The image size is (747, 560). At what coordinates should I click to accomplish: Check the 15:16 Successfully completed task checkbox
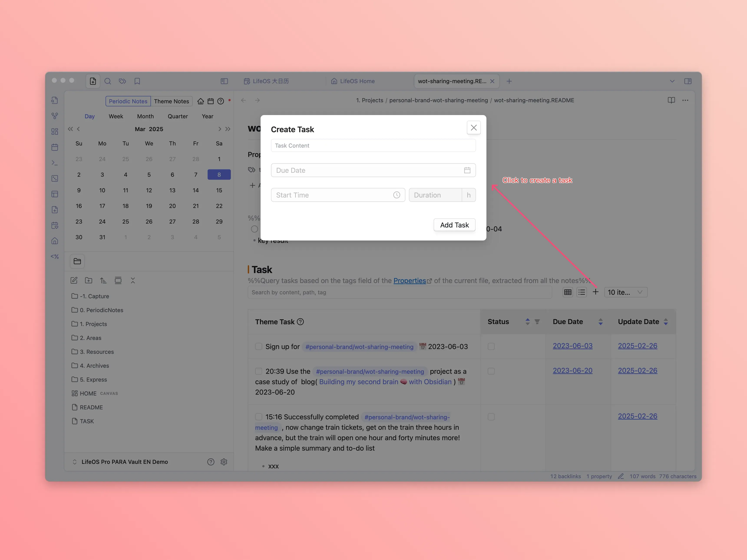(259, 417)
